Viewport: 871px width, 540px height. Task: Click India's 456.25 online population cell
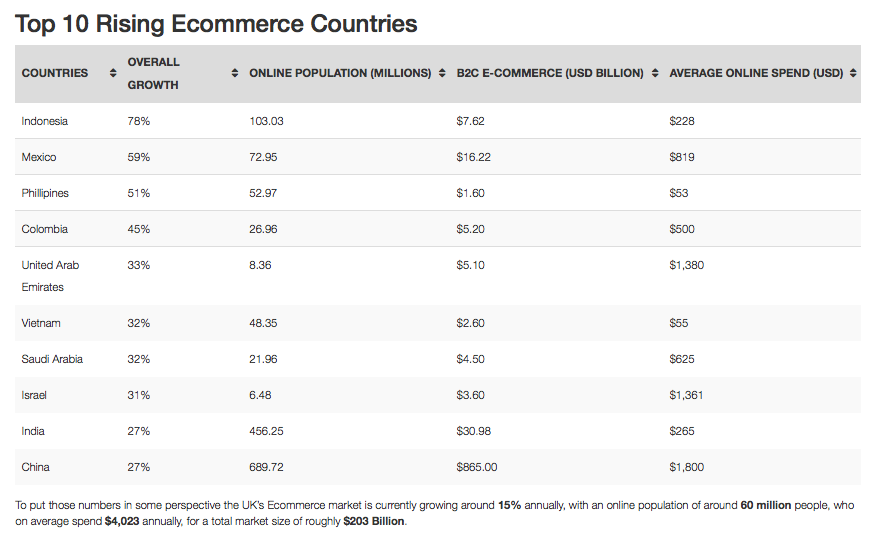pyautogui.click(x=266, y=431)
